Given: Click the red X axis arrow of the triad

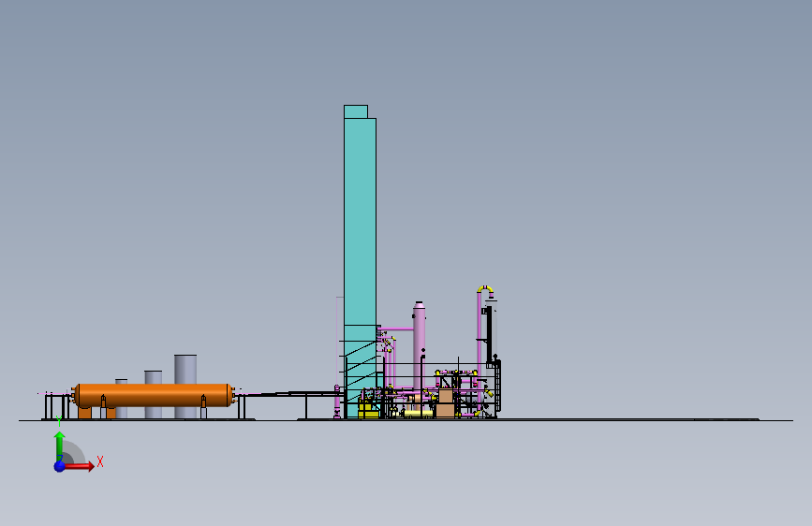Looking at the screenshot, I should tap(79, 466).
